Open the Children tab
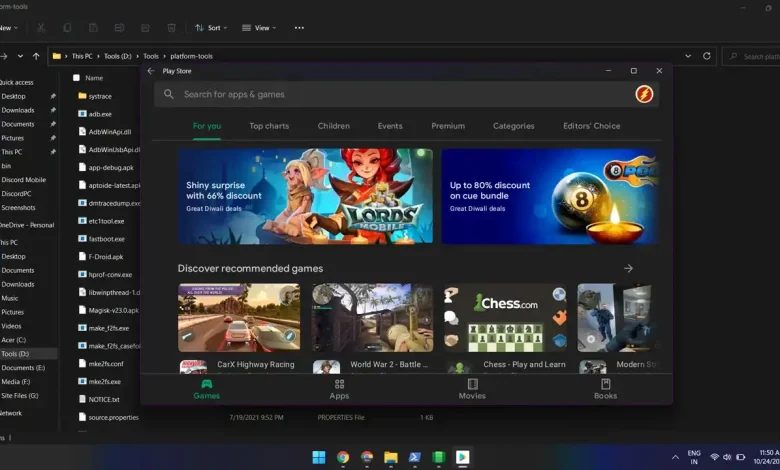 pos(334,126)
